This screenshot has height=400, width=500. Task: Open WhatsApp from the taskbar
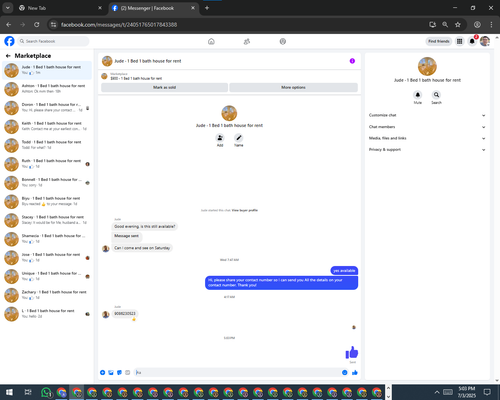(46, 392)
